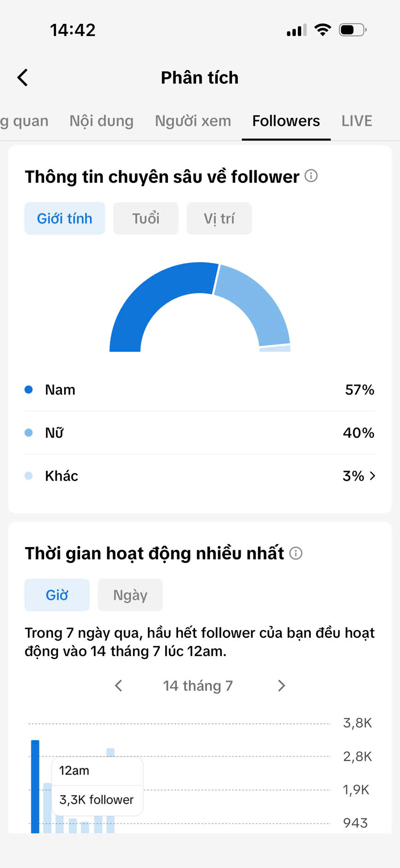Expand the Khác 3% row chevron
The height and width of the screenshot is (868, 400).
(x=372, y=476)
